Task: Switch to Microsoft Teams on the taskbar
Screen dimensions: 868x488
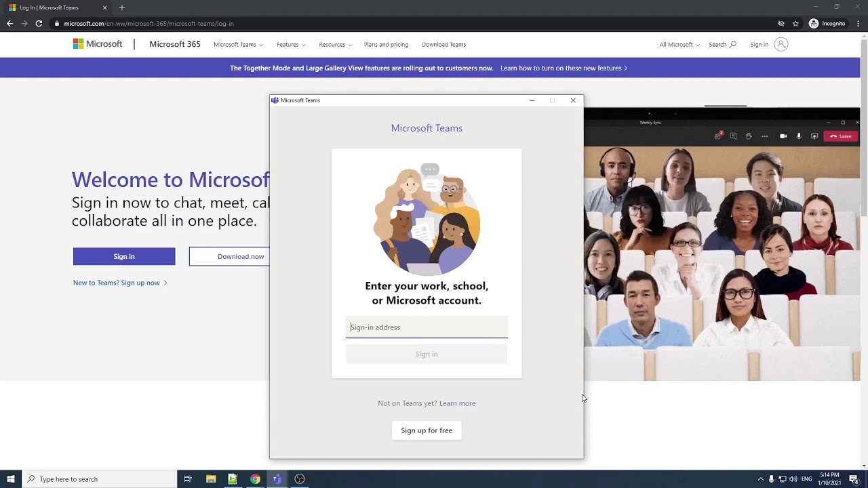Action: [x=277, y=479]
